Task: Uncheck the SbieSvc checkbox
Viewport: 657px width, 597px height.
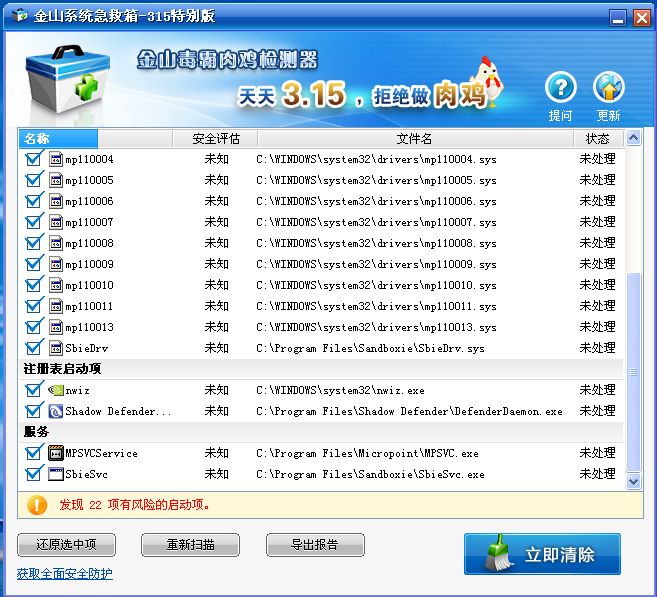Action: (x=34, y=474)
